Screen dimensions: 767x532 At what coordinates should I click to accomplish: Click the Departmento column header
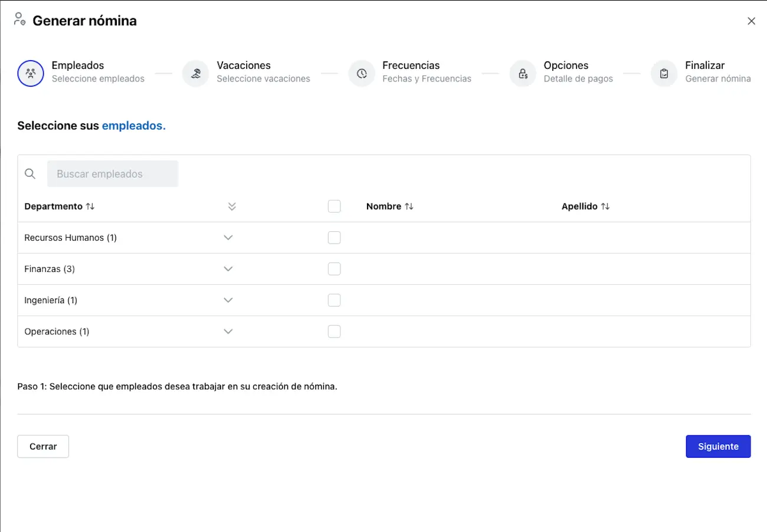pos(60,206)
